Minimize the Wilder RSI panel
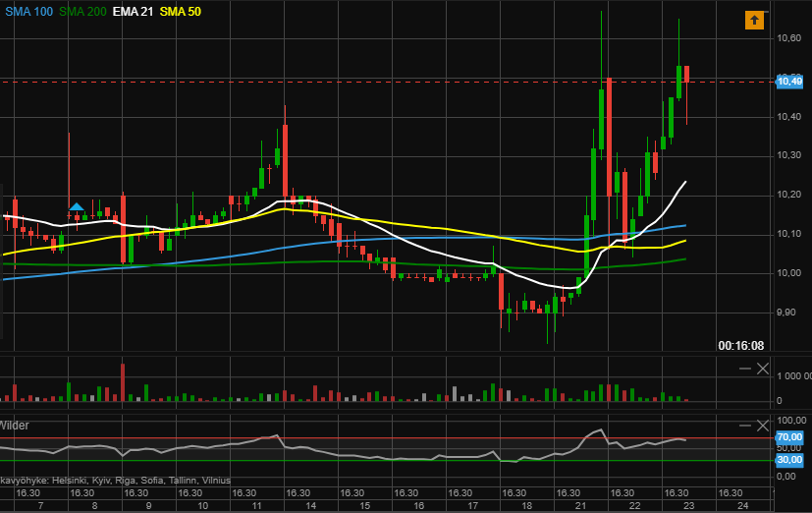This screenshot has width=812, height=513. 745,426
